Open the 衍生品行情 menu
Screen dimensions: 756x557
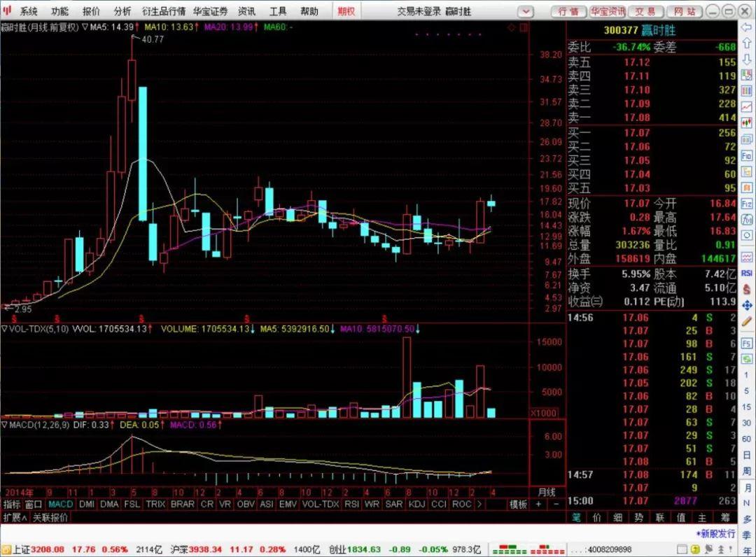[164, 11]
